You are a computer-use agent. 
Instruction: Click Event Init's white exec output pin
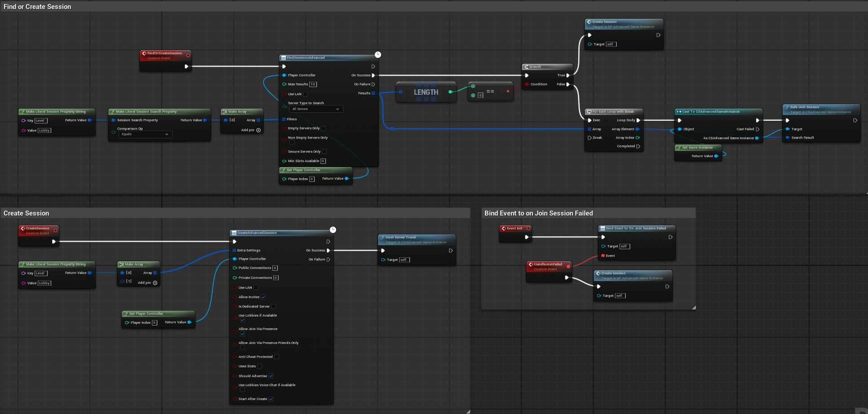[x=526, y=237]
